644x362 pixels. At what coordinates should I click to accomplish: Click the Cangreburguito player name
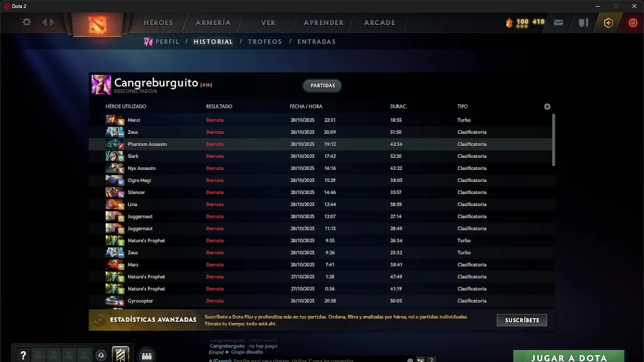156,82
